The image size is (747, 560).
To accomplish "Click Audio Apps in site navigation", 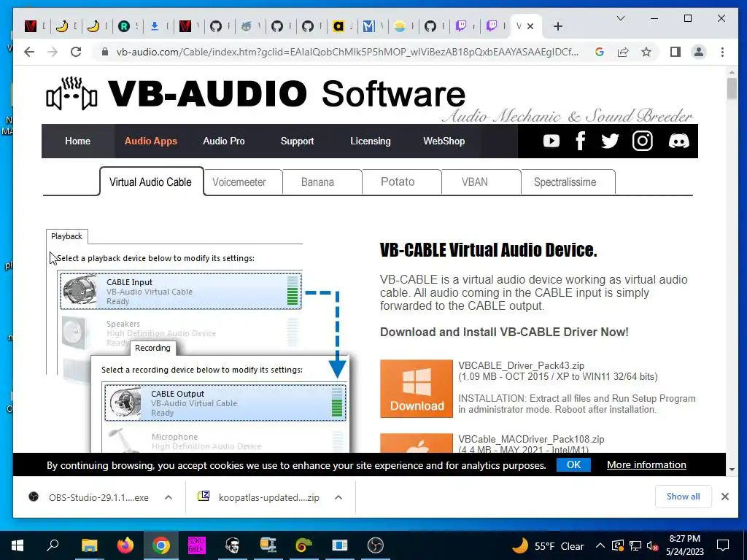I will pyautogui.click(x=150, y=141).
